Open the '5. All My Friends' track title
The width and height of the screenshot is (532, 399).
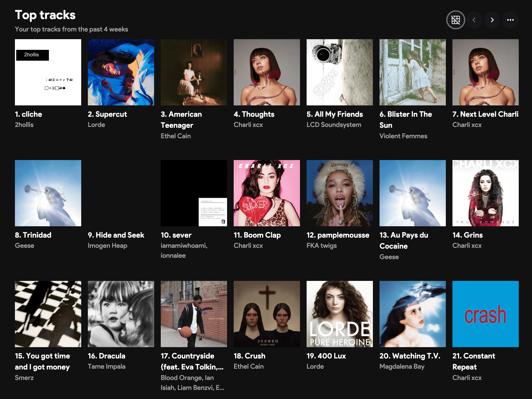(335, 114)
